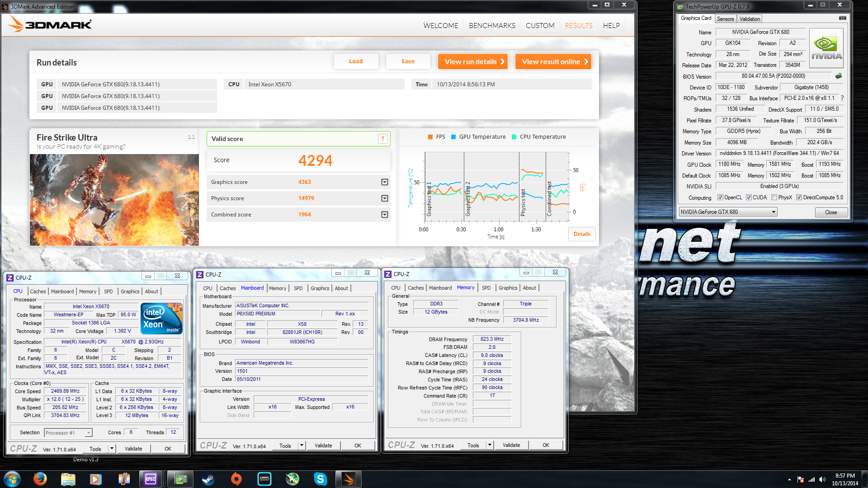Switch to the Validation tab in GPU-Z
Screen dimensions: 868x488
(x=750, y=19)
